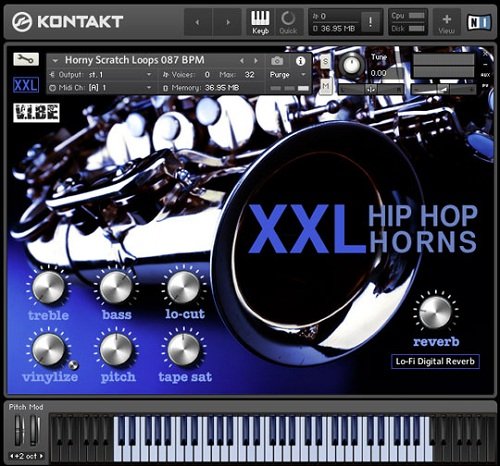
Task: Toggle the AUX sends button
Action: [486, 75]
